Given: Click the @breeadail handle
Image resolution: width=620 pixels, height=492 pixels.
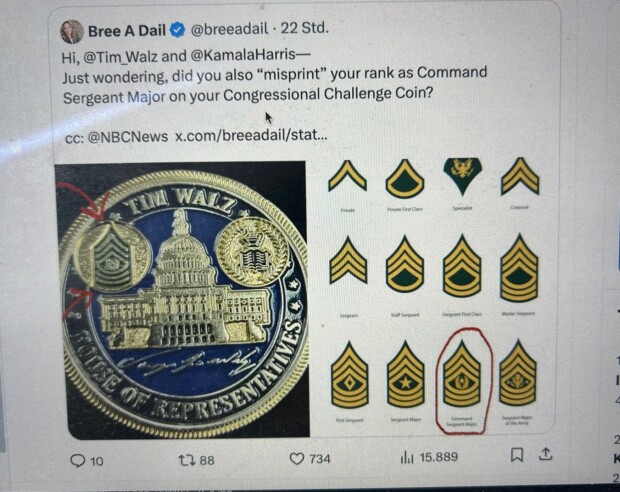Looking at the screenshot, I should click(229, 29).
